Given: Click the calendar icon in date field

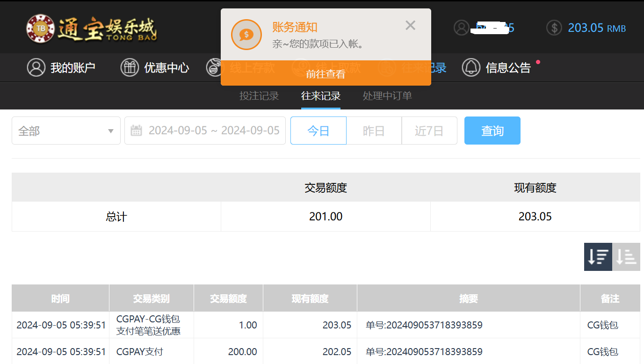Looking at the screenshot, I should 136,131.
